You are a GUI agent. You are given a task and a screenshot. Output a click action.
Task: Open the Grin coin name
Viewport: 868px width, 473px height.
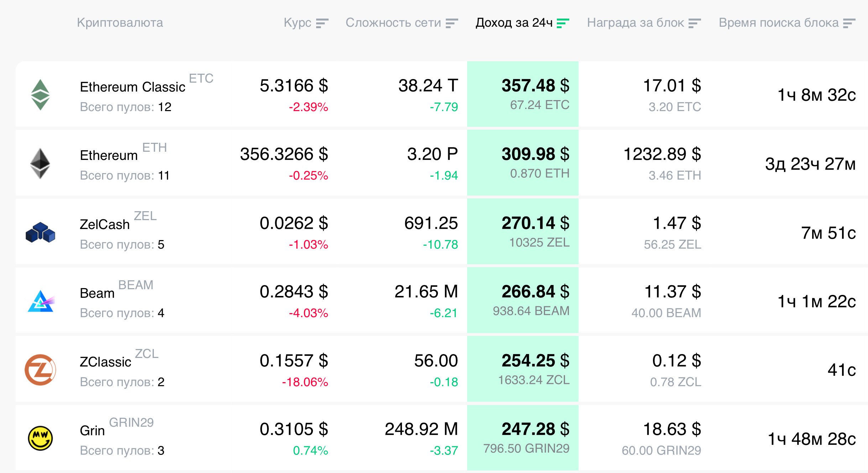pos(92,431)
